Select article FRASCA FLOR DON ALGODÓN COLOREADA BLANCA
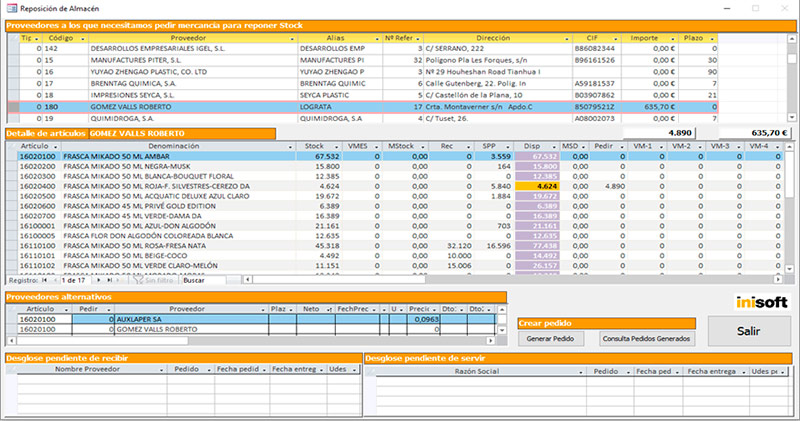The image size is (800, 421). point(401,236)
